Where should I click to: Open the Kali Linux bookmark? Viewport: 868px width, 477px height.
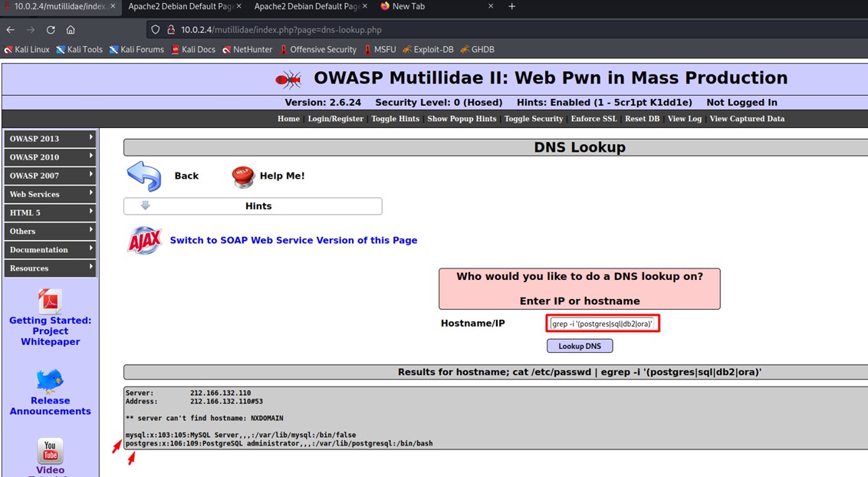[27, 50]
